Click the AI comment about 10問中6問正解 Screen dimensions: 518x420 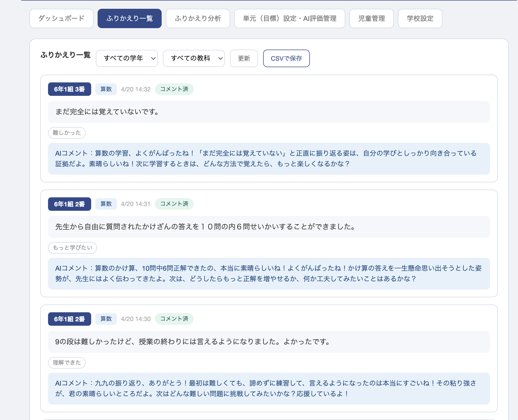click(x=269, y=274)
